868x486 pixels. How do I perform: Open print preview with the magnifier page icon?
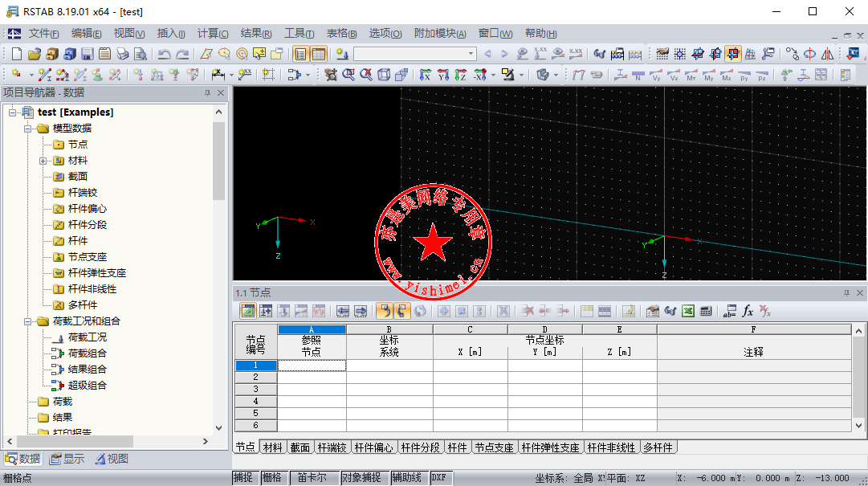coord(140,54)
